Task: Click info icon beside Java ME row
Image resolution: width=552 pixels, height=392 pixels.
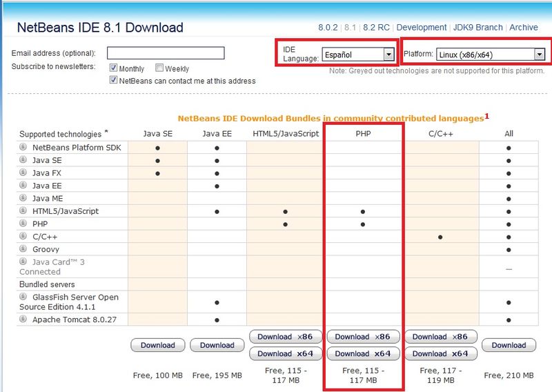Action: tap(23, 197)
